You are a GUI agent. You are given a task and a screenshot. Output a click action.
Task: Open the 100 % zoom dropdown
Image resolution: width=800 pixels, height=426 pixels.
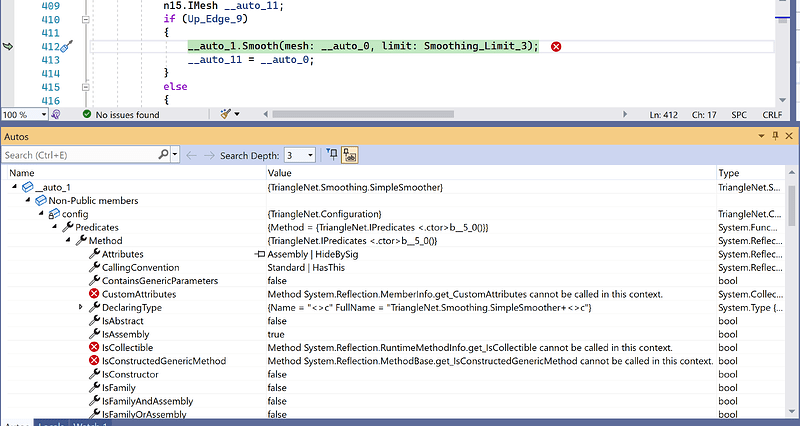tap(44, 115)
